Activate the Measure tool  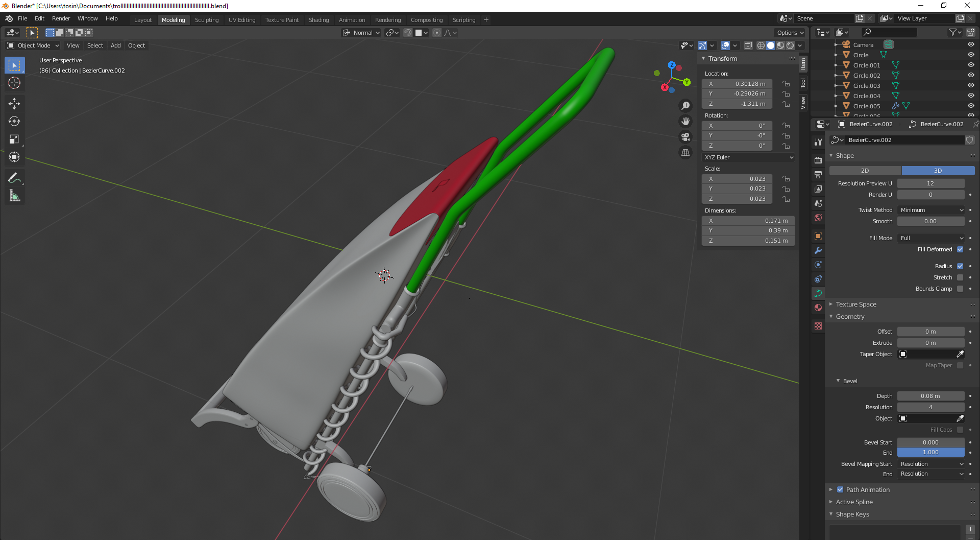click(14, 195)
